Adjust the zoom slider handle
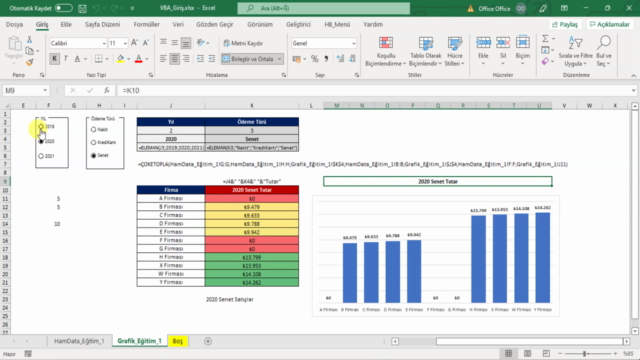Screen dimensions: 640x360 coord(584,353)
